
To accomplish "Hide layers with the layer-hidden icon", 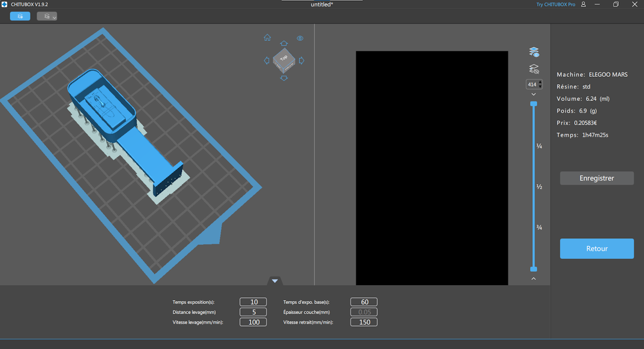I will click(x=534, y=69).
